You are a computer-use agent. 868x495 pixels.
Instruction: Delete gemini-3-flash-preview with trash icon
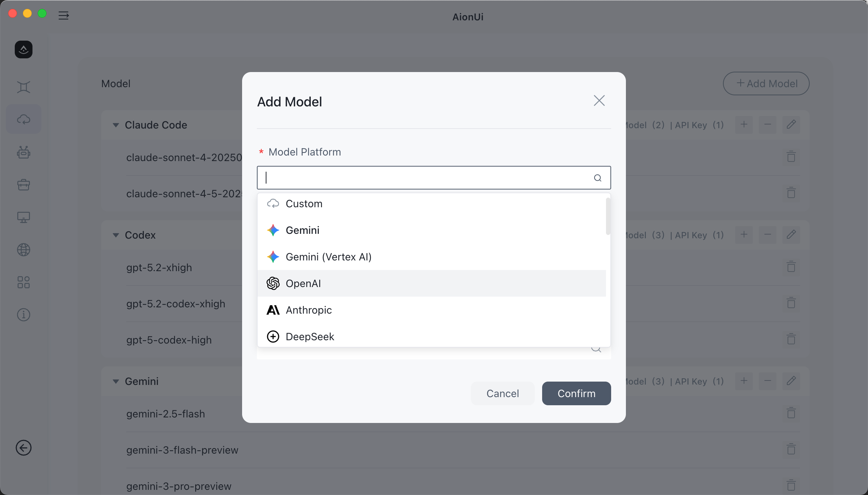[791, 449]
